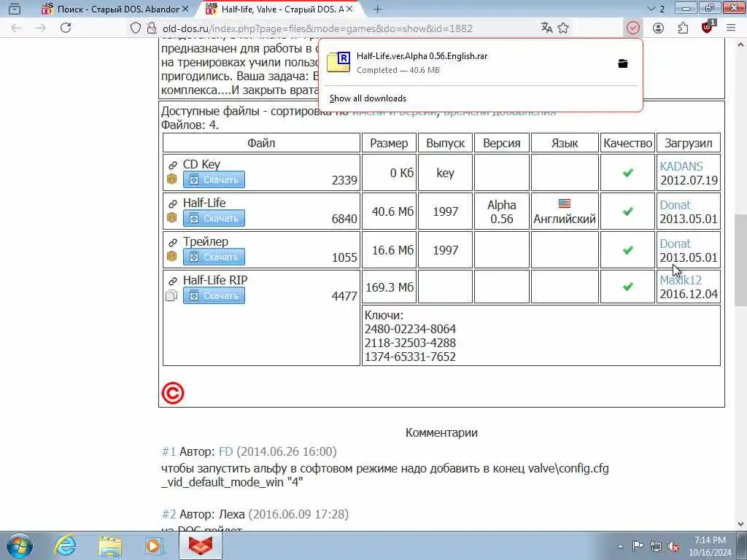Open comment author FD link
Image resolution: width=747 pixels, height=560 pixels.
[226, 451]
